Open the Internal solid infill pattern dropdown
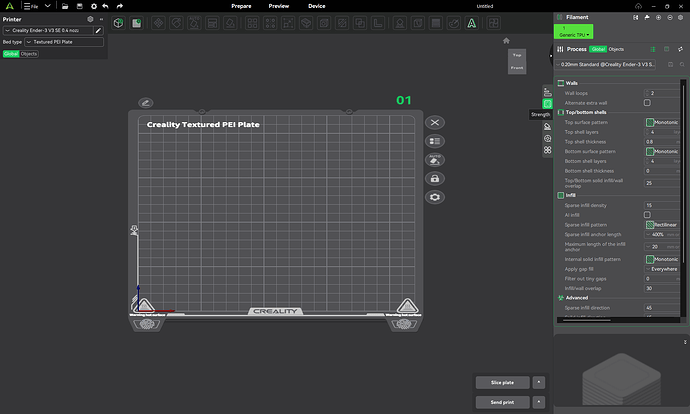 662,259
